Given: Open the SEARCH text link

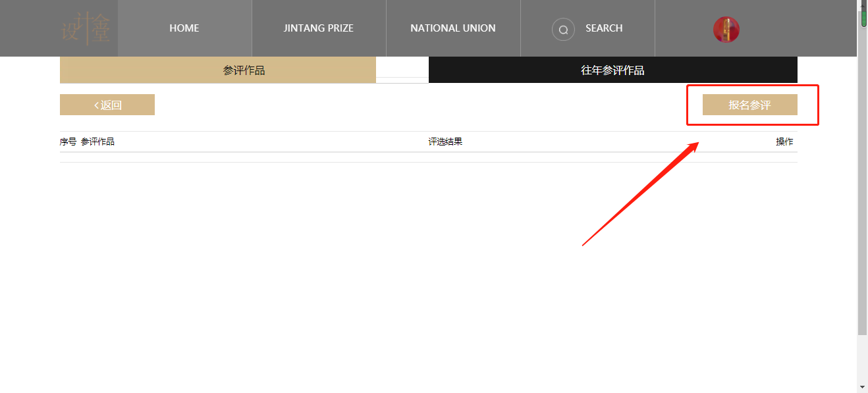Looking at the screenshot, I should click(x=604, y=28).
